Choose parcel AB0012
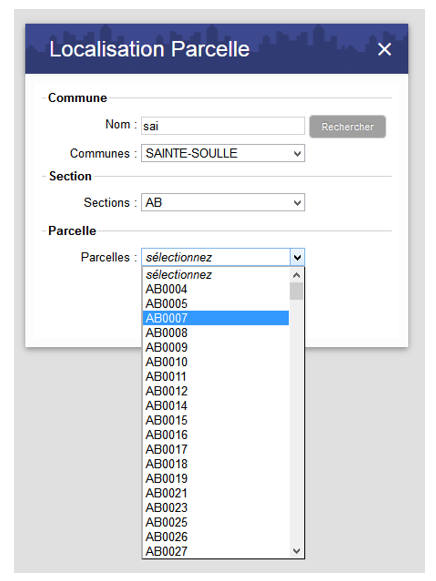The image size is (436, 581). tap(216, 391)
